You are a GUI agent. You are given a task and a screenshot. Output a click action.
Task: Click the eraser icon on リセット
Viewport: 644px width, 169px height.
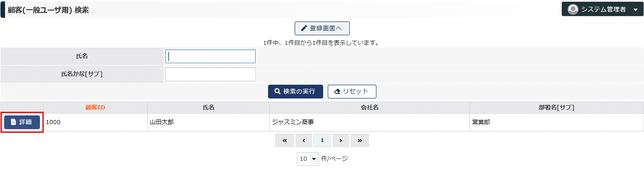tap(337, 91)
